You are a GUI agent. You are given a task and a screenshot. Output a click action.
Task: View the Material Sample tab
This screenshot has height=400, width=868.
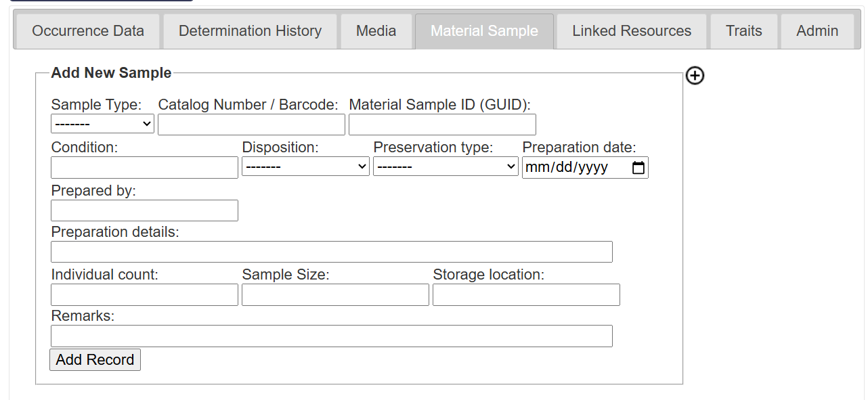click(x=483, y=30)
